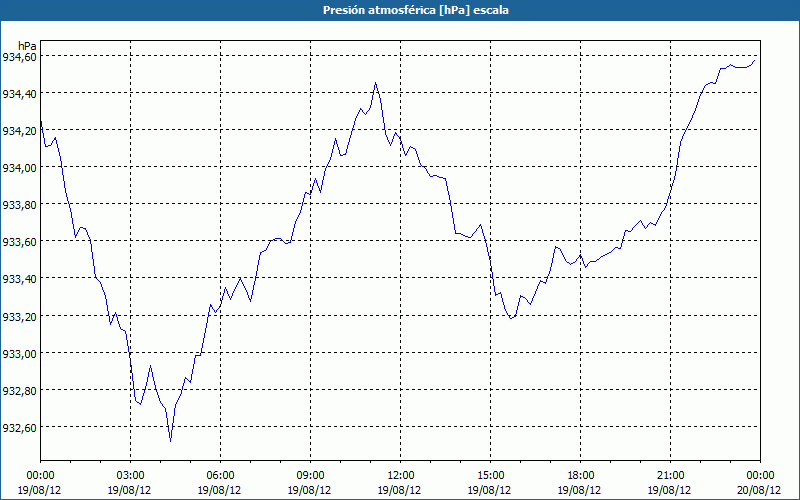This screenshot has width=800, height=500.
Task: Click the 15:00 time label
Action: click(x=490, y=476)
